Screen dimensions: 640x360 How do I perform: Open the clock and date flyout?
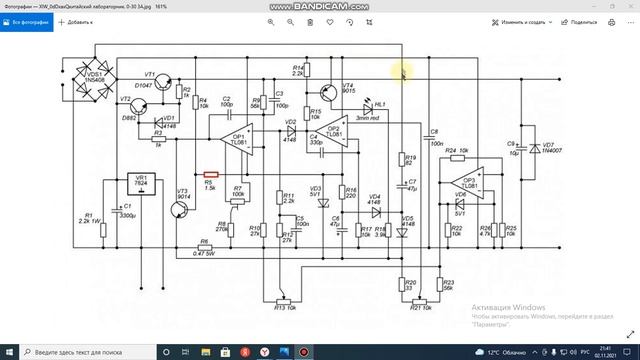pos(606,352)
